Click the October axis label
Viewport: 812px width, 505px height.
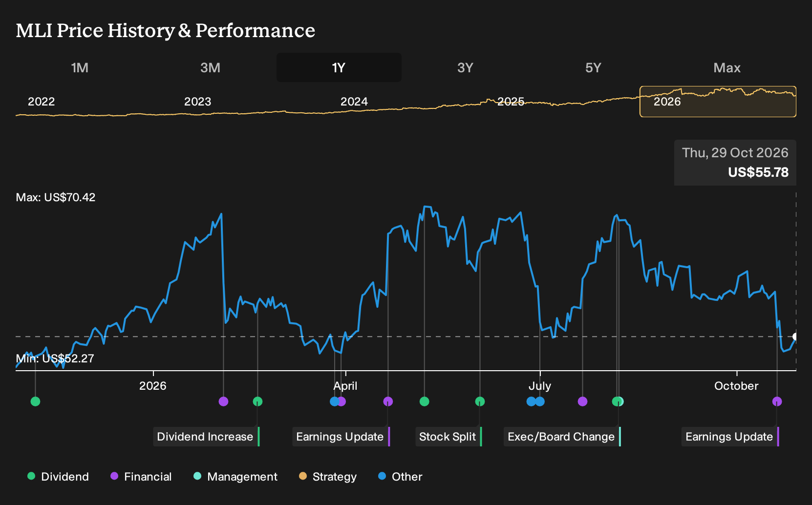pyautogui.click(x=736, y=386)
